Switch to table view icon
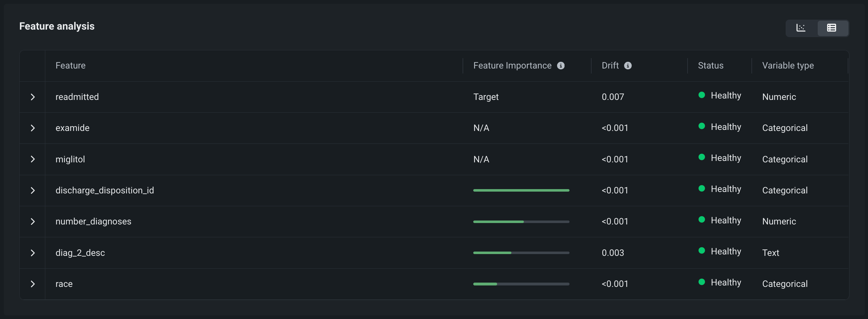868x319 pixels. 832,28
